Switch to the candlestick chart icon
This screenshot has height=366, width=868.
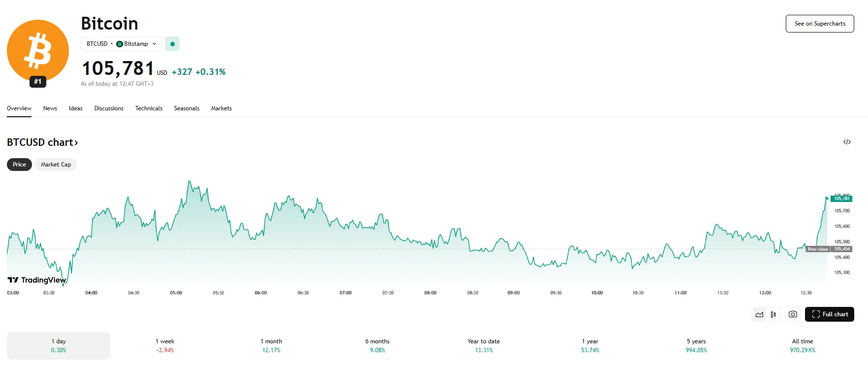[x=773, y=314]
